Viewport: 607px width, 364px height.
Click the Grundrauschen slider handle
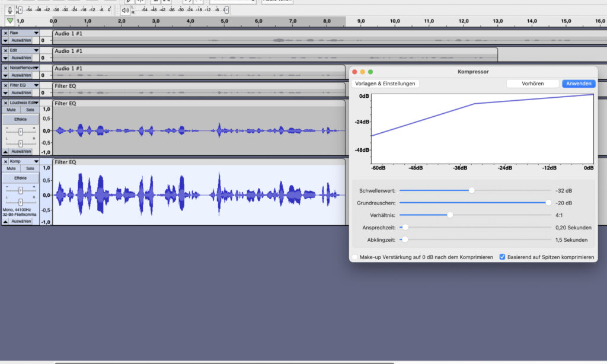[x=548, y=203]
